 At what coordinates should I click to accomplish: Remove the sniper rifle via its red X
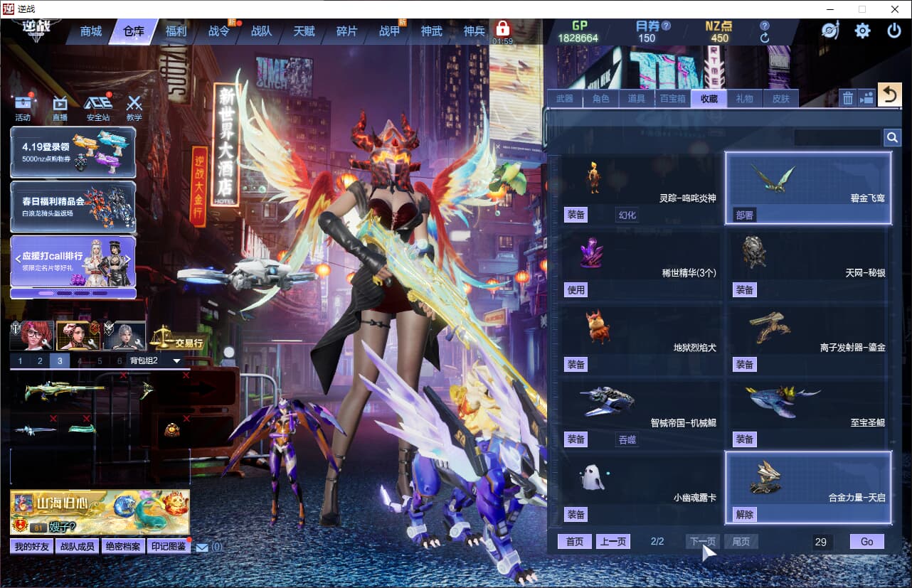point(123,375)
